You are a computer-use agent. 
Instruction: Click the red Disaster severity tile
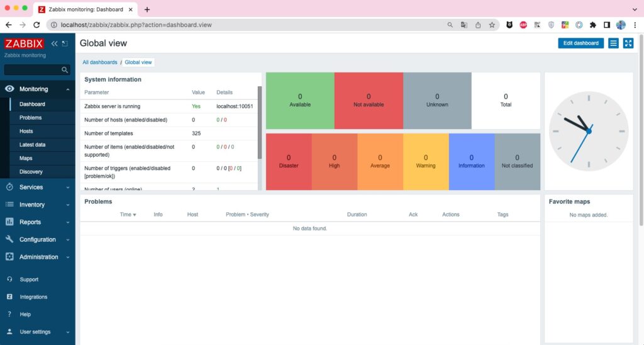point(289,162)
